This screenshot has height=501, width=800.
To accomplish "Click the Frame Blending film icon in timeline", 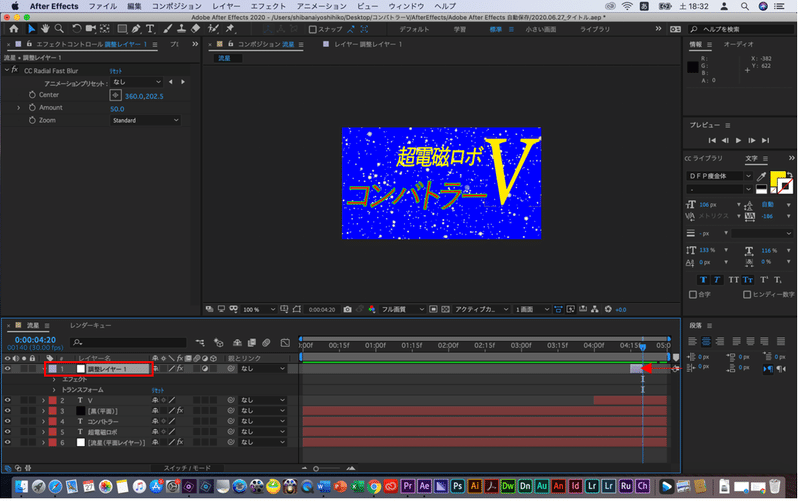I will 252,343.
